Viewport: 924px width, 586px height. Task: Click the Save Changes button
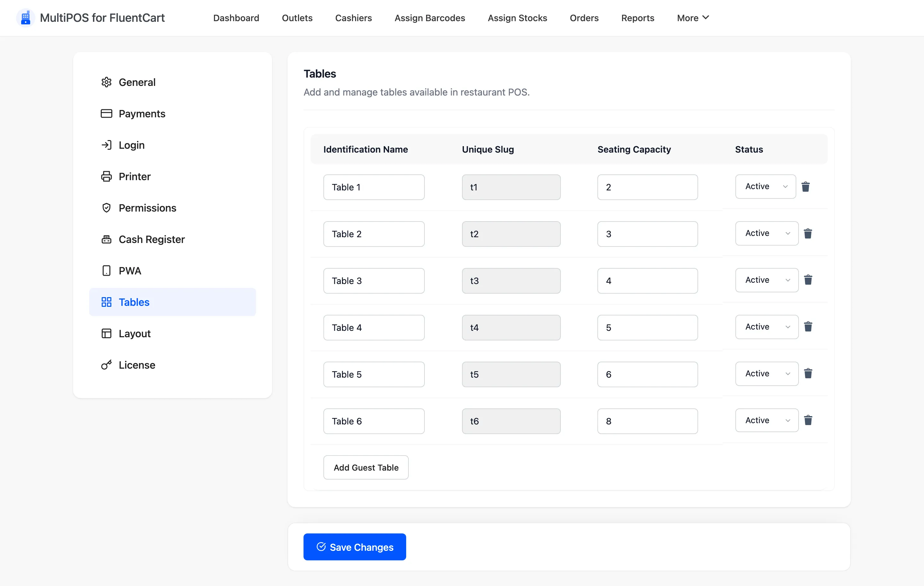click(x=355, y=547)
